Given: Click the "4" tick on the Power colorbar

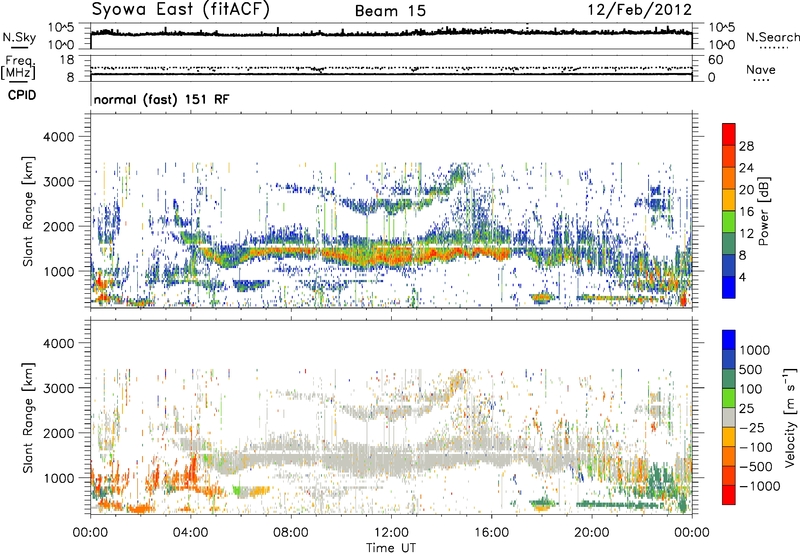Looking at the screenshot, I should click(x=742, y=277).
